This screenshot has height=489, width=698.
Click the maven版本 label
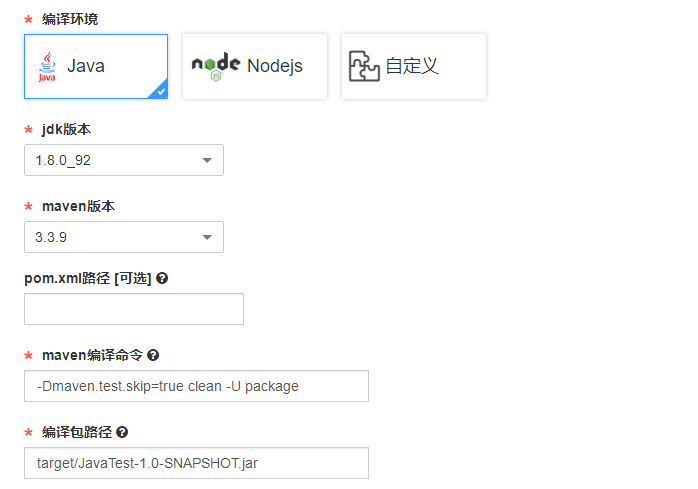(78, 206)
